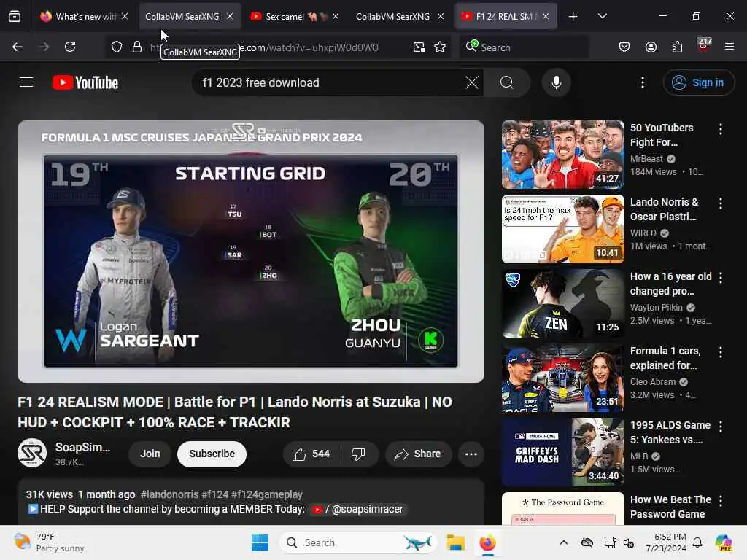The height and width of the screenshot is (560, 747).
Task: Open the #f124gameplay hashtag
Action: [267, 494]
